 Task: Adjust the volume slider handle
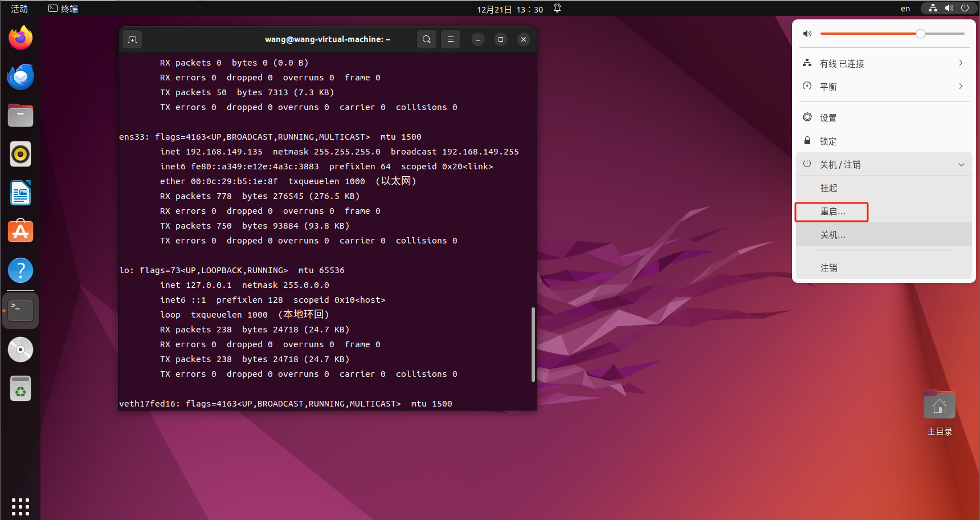920,34
